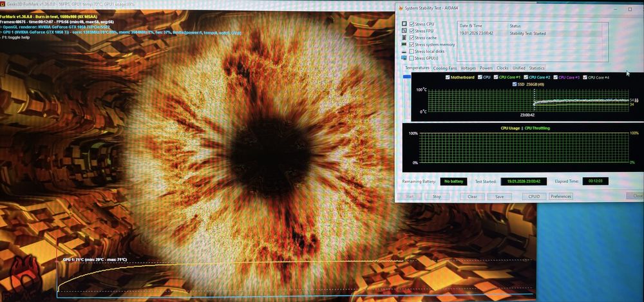Click the 'CPU Throttling' graph label
Screen dimensions: 644x302
[537, 128]
